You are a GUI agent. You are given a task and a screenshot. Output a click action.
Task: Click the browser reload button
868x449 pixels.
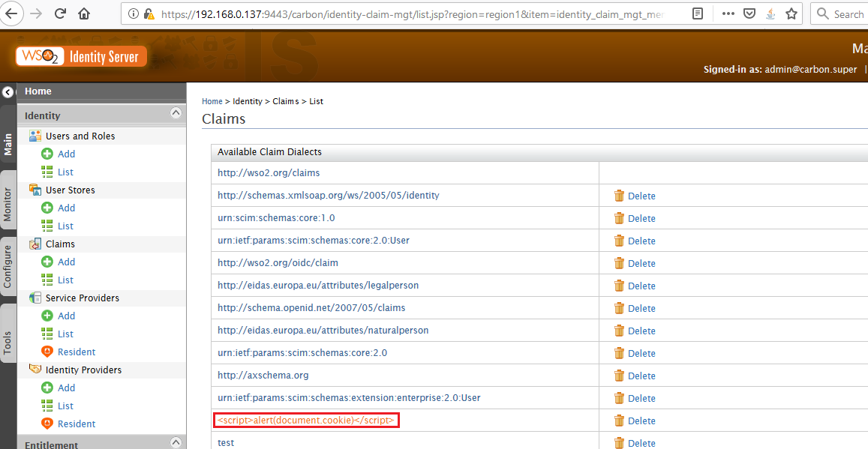point(61,13)
